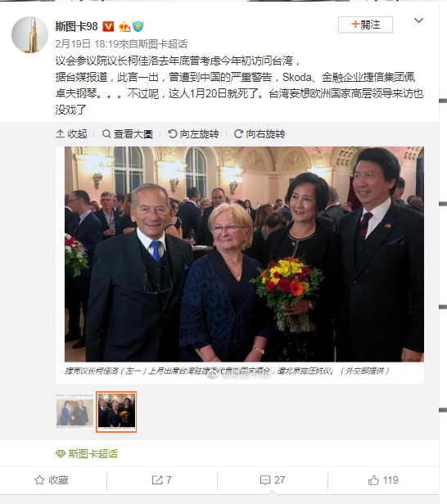View large image via 查看大圖
The width and height of the screenshot is (447, 504).
(x=128, y=133)
